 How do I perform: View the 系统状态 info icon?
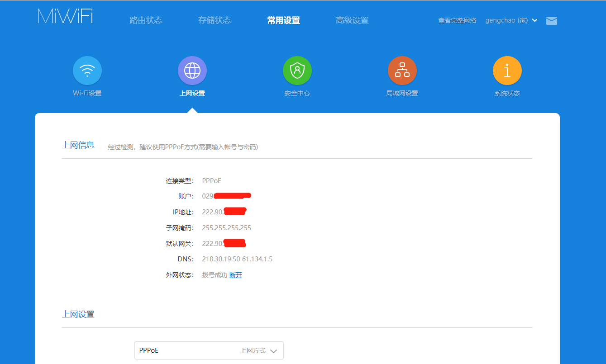tap(507, 71)
